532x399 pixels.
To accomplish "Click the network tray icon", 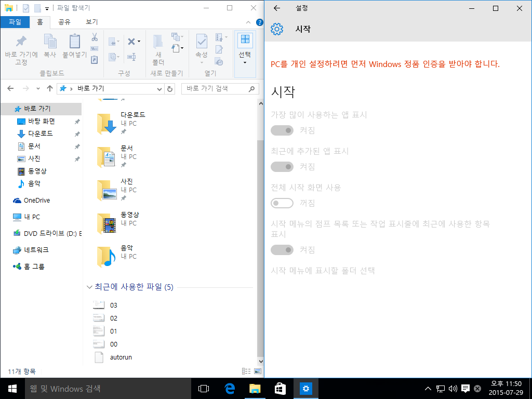I will point(441,389).
